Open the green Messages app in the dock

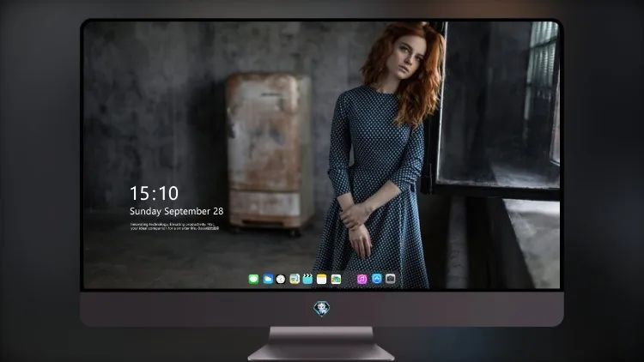[x=253, y=279]
